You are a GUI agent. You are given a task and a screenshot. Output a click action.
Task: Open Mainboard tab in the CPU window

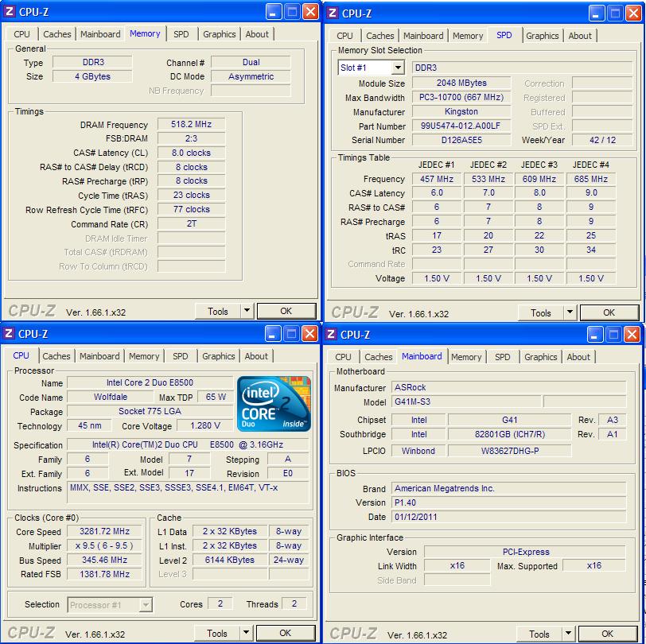[99, 356]
